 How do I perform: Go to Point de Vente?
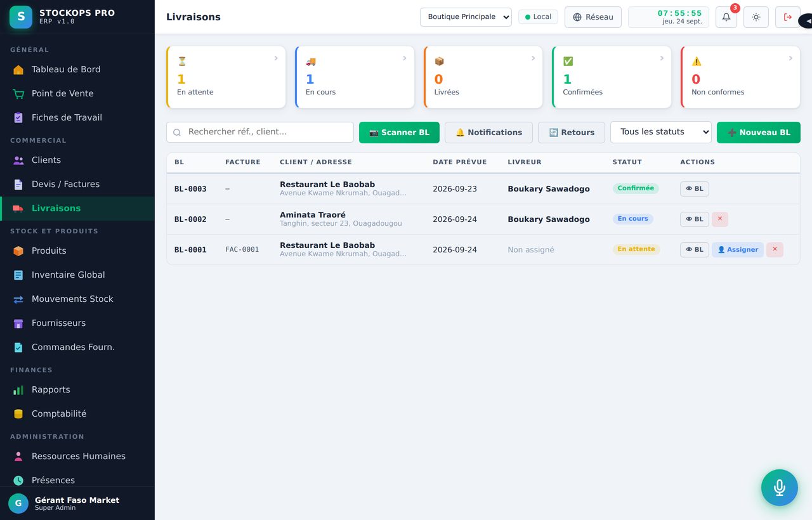pos(77,94)
